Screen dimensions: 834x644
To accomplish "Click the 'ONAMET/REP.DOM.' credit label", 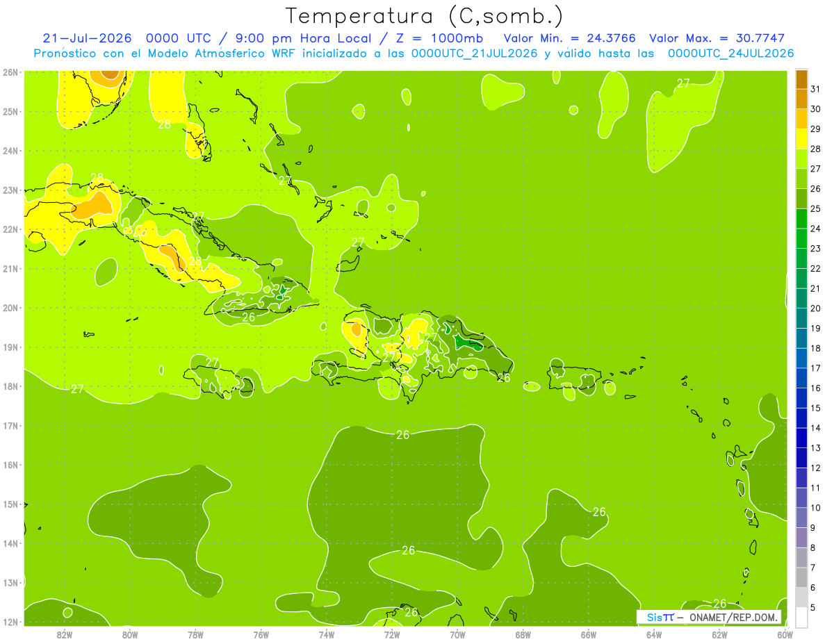I will pyautogui.click(x=733, y=617).
